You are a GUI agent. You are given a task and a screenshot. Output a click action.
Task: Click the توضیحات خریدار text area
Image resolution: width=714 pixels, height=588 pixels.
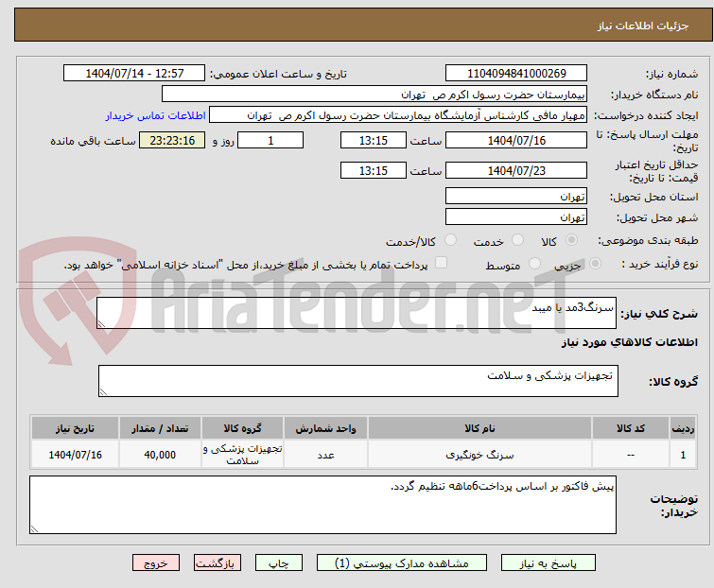(x=322, y=505)
